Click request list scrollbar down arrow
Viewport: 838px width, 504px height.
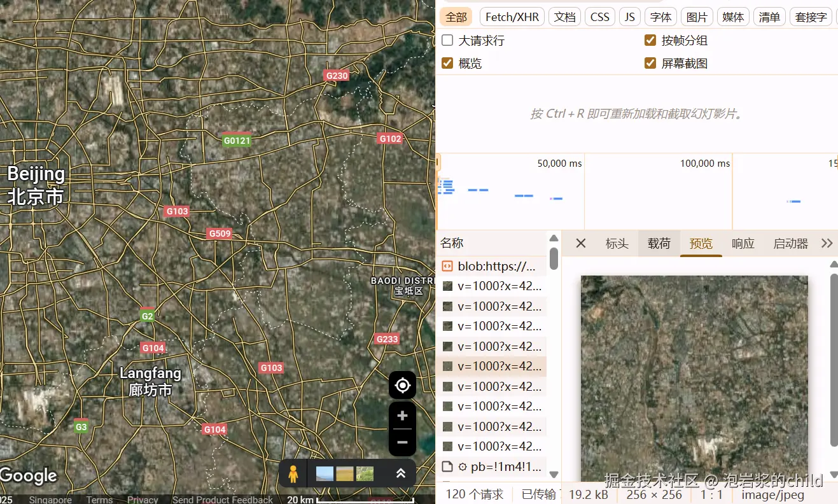[554, 474]
